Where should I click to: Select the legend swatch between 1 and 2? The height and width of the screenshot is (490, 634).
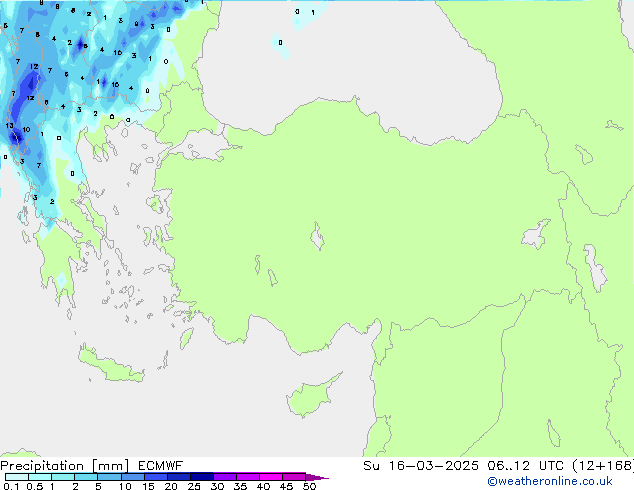pyautogui.click(x=63, y=477)
